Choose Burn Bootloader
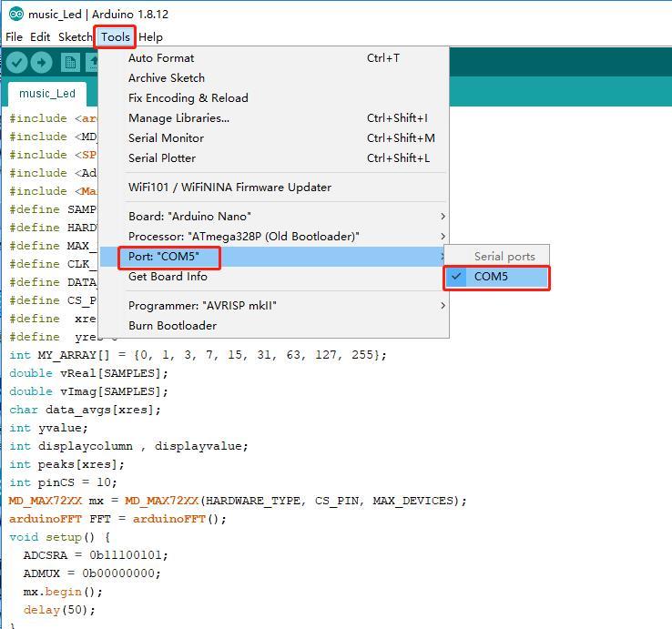Screen dimensions: 672x629 [274, 326]
